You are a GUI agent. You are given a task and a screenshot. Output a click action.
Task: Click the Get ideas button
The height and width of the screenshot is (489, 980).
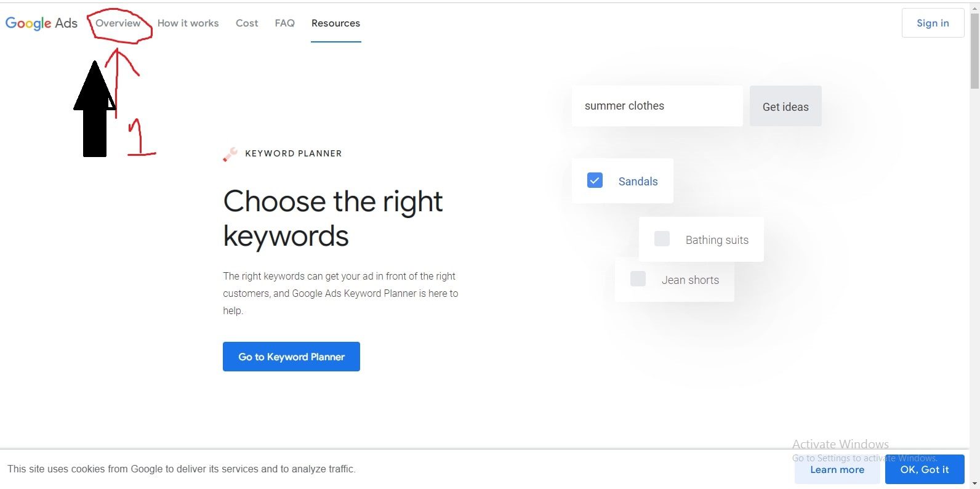coord(785,107)
